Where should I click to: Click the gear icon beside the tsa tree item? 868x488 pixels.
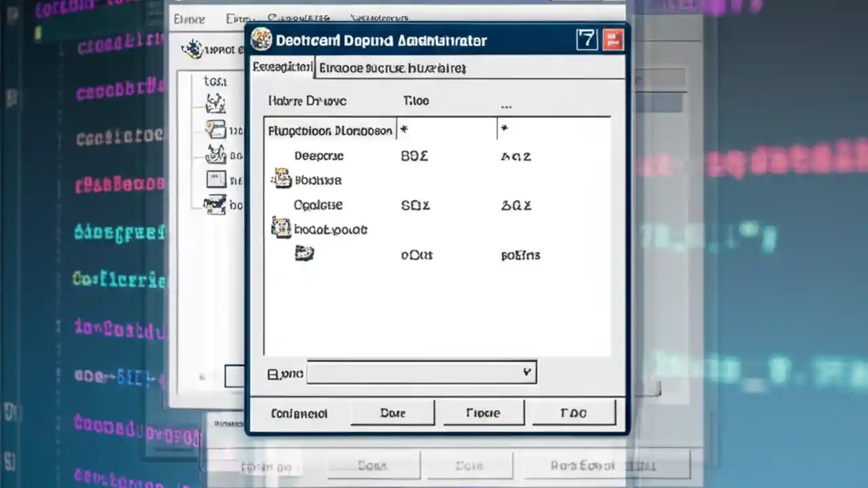click(216, 102)
